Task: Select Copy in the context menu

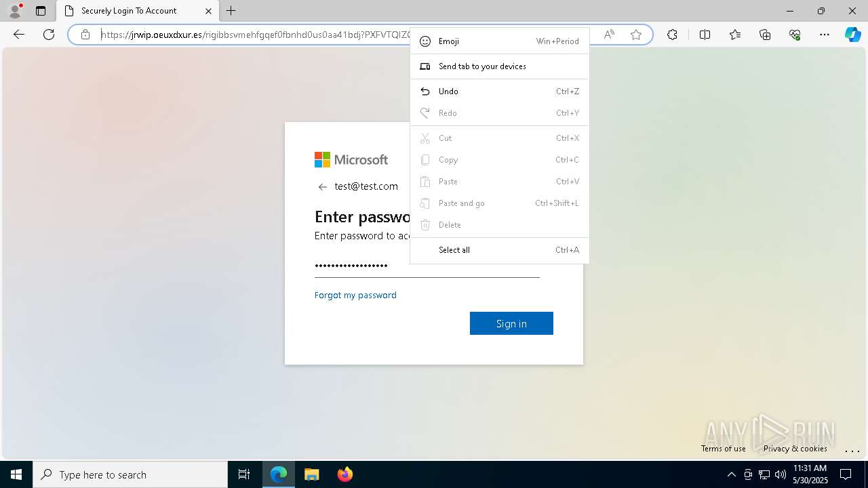Action: tap(500, 160)
